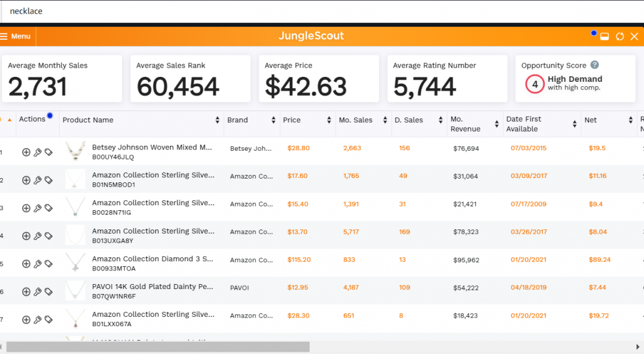Click pin icon for B01LXX067A row
This screenshot has height=356, width=644.
pos(37,320)
